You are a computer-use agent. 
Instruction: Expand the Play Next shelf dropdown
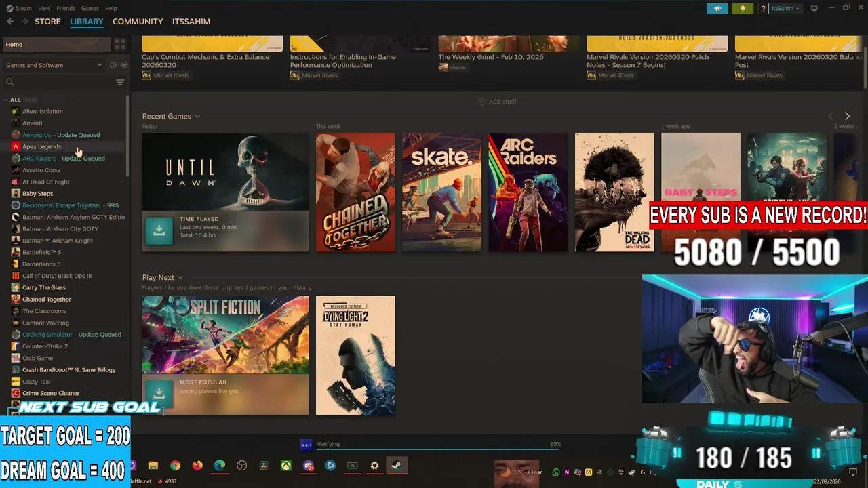point(180,277)
